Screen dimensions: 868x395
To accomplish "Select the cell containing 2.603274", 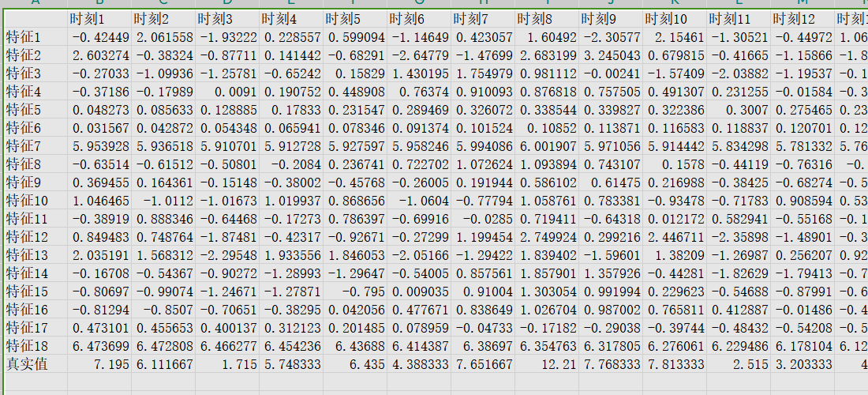I will point(99,55).
